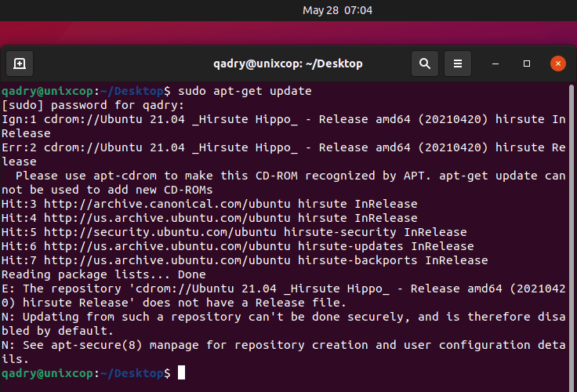Image resolution: width=577 pixels, height=392 pixels.
Task: Click the Reading package lists... Done line
Action: pyautogui.click(x=103, y=274)
